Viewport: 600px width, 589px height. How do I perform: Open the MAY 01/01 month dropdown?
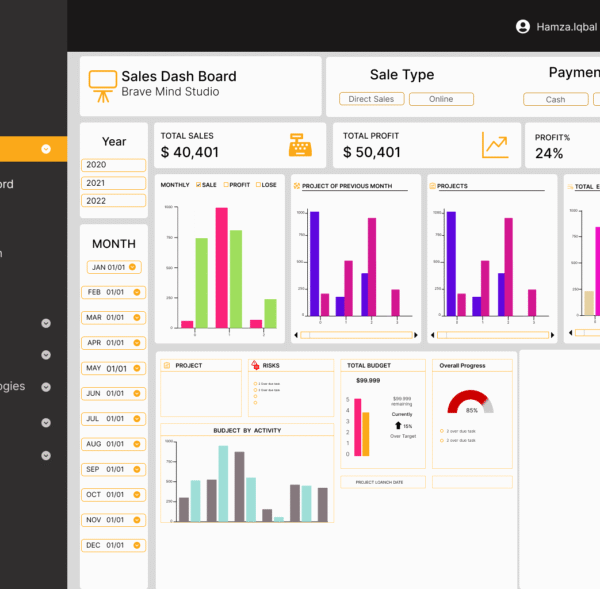tap(138, 368)
